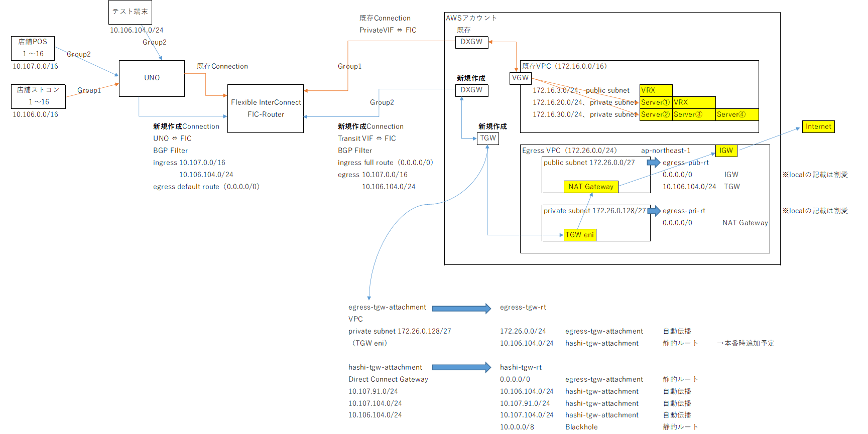The height and width of the screenshot is (434, 868).
Task: Click the existing DXGW box at top
Action: (x=471, y=42)
